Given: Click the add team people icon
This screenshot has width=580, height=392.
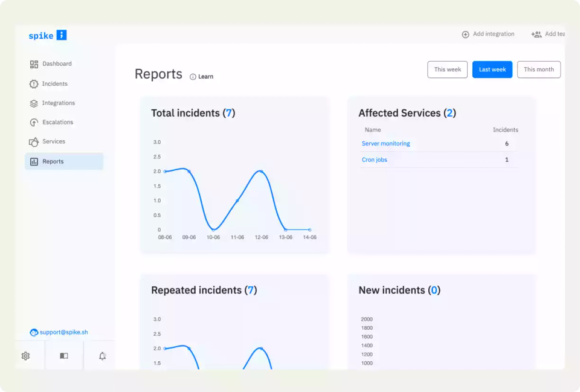Looking at the screenshot, I should [x=536, y=34].
